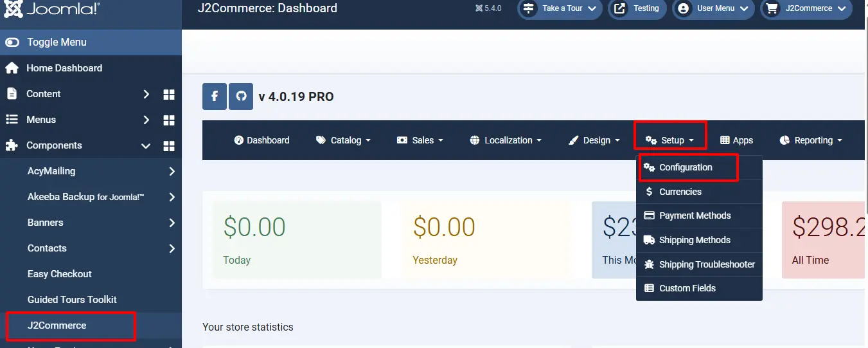
Task: Click the Components puzzle icon
Action: pos(12,145)
